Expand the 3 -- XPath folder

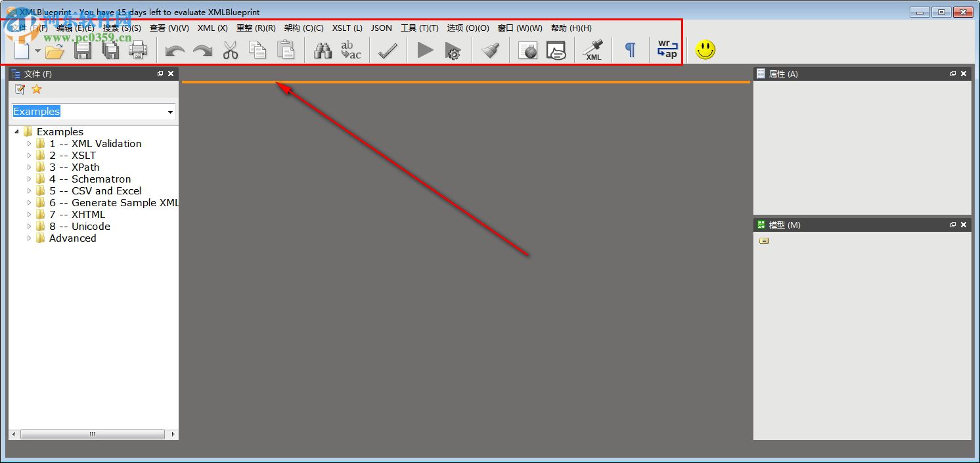pyautogui.click(x=29, y=167)
